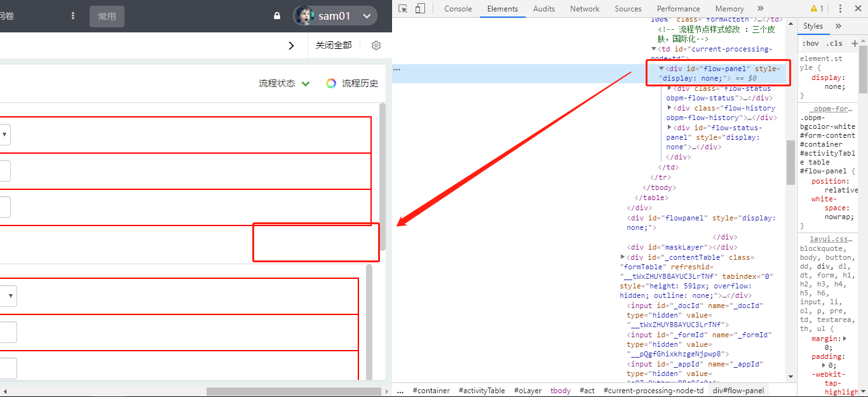Click the ellipsis beside the selected flow-panel row
The image size is (868, 397).
397,69
